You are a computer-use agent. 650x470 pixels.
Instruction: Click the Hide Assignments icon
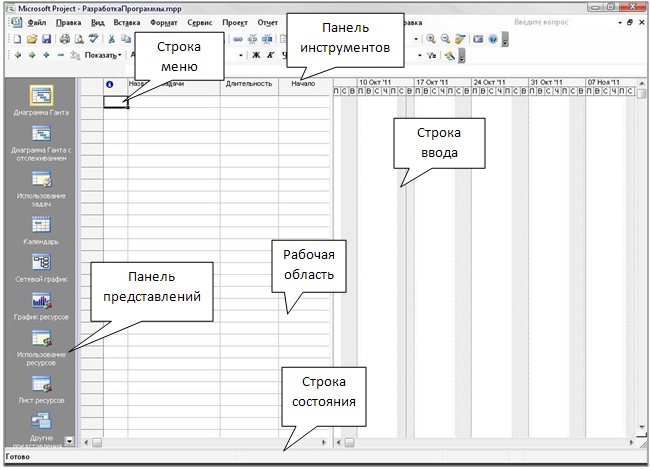coord(75,55)
